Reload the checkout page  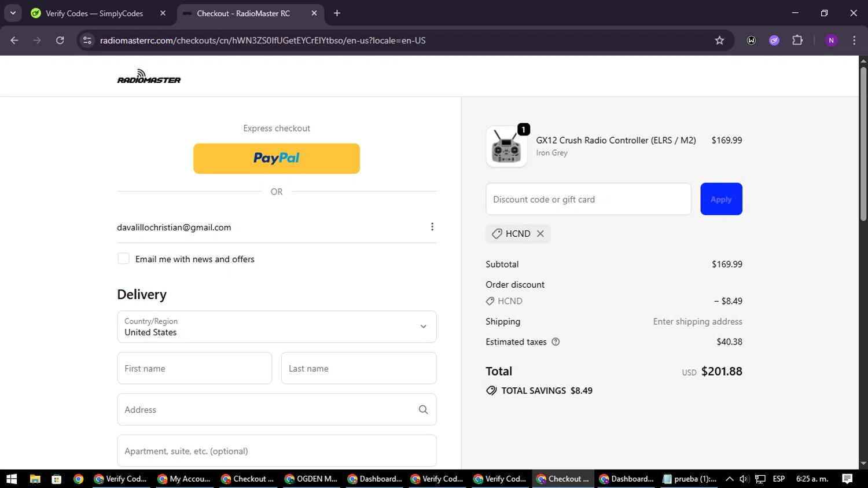coord(60,41)
